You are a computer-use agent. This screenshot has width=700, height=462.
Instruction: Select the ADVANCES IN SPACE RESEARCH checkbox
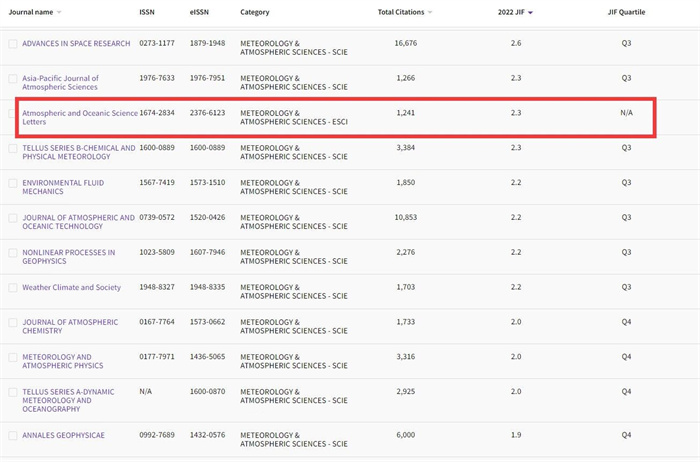[x=13, y=44]
